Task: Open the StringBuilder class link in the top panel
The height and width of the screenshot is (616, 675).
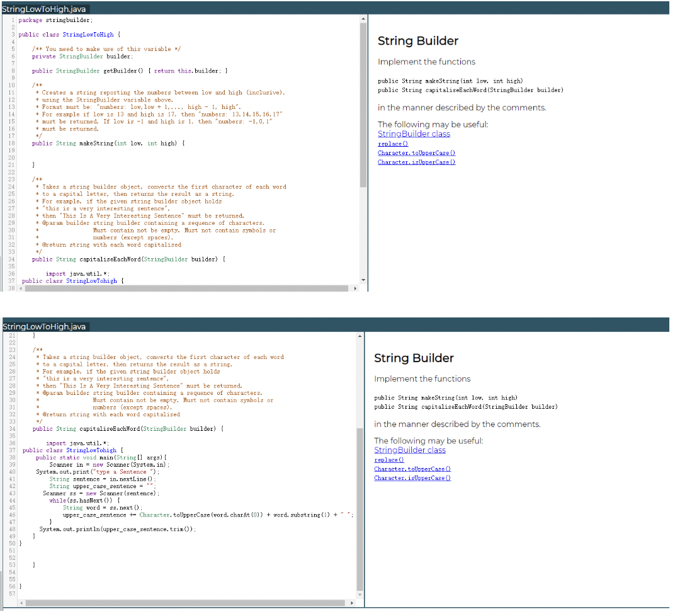Action: [x=414, y=134]
